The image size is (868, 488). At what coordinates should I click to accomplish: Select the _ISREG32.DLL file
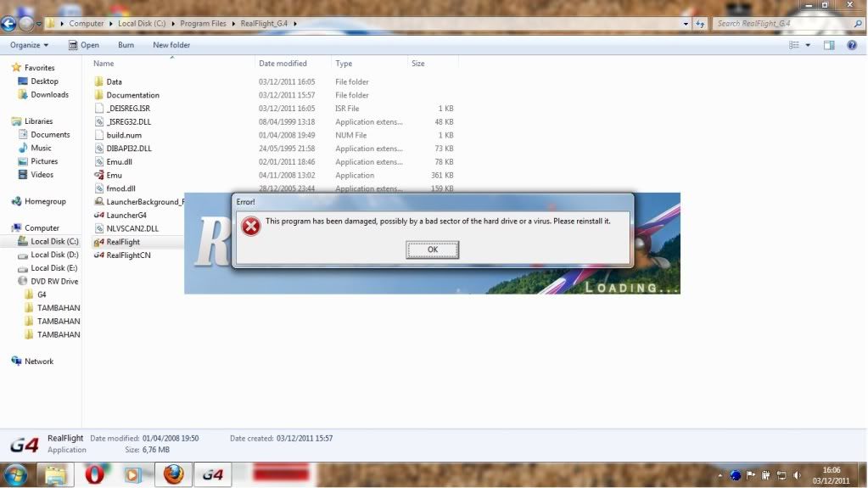pyautogui.click(x=128, y=122)
